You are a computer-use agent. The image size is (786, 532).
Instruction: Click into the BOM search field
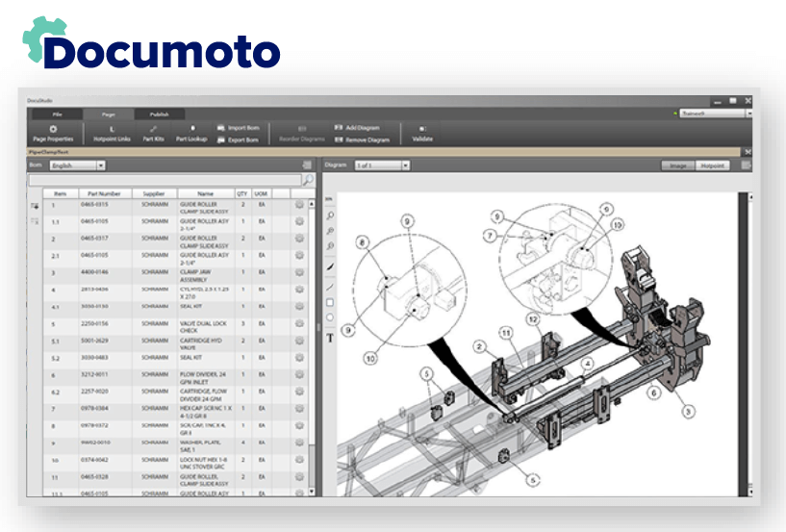tap(165, 180)
